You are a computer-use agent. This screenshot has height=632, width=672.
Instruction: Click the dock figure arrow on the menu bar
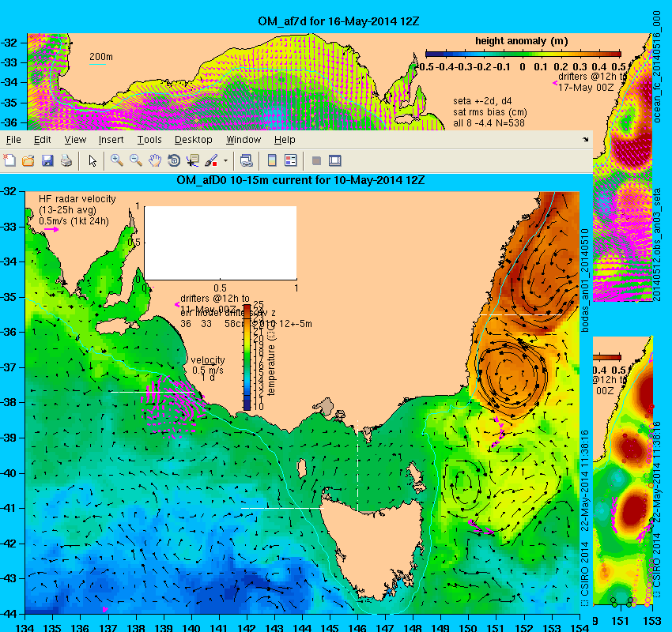point(585,140)
